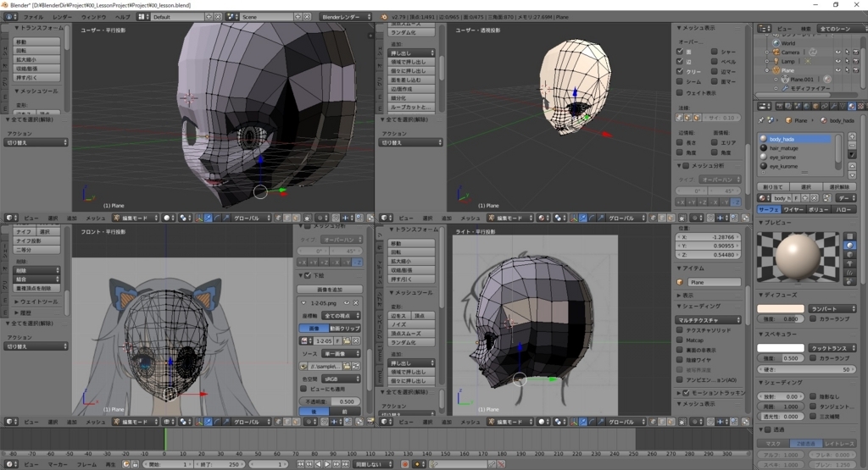Screen dimensions: 868x470
Task: Open the レンダー menu
Action: 62,17
